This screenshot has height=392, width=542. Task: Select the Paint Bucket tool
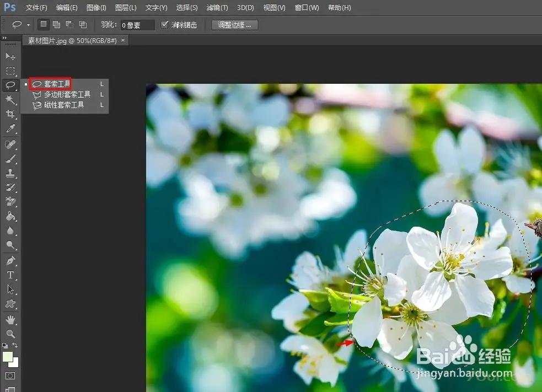coord(10,216)
